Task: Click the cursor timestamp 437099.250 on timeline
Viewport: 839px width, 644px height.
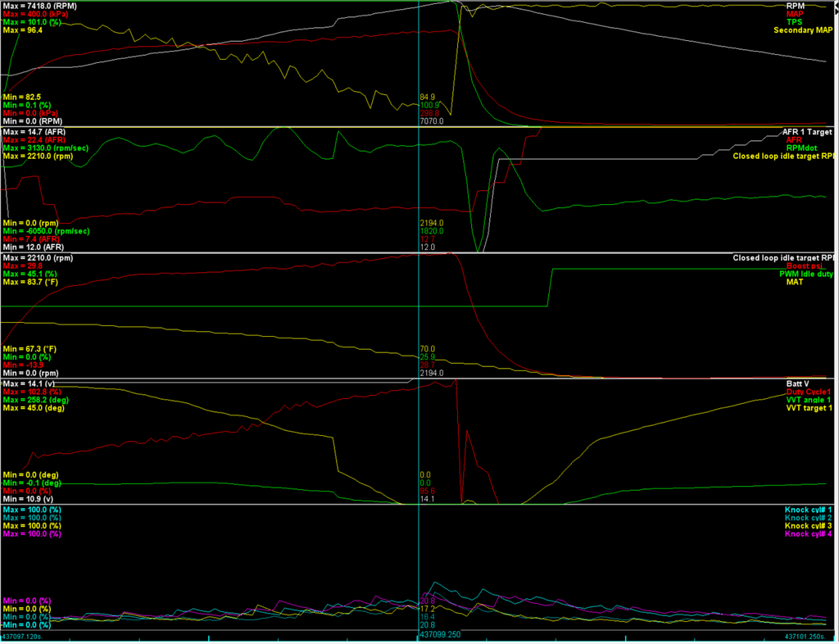Action: click(440, 634)
